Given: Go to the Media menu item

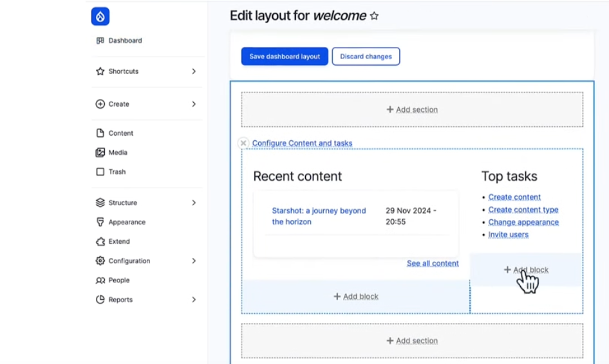Looking at the screenshot, I should [118, 152].
